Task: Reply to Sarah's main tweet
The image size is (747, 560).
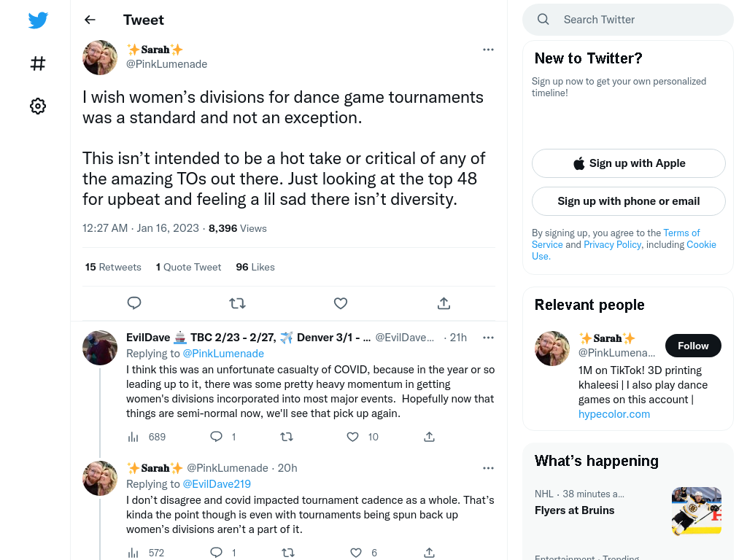Action: tap(134, 303)
